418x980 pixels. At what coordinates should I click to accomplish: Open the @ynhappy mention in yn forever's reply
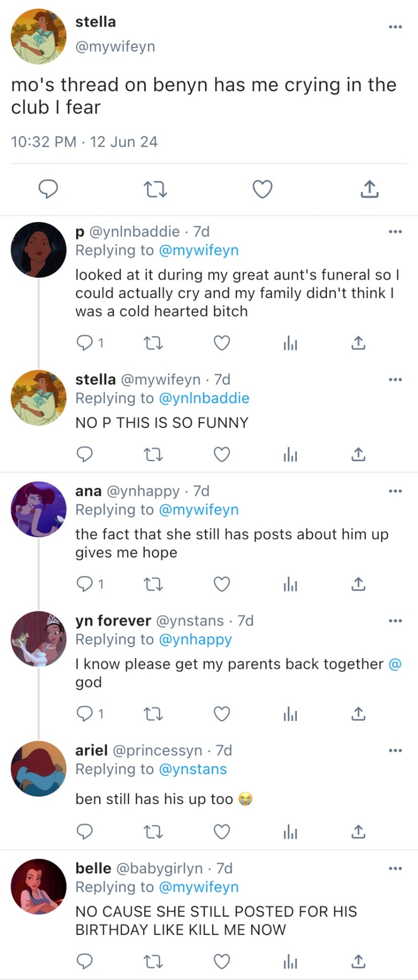click(x=196, y=640)
